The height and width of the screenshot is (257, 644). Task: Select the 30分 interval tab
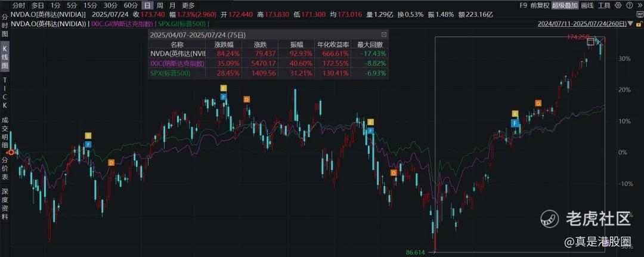(x=110, y=5)
